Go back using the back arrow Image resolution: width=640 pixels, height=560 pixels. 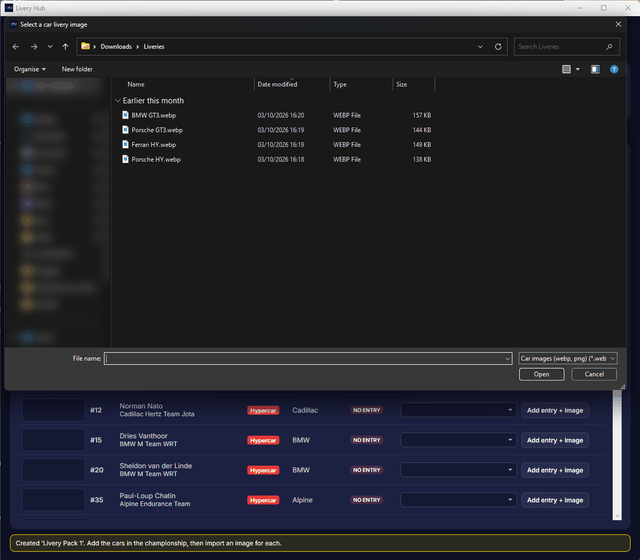click(16, 47)
